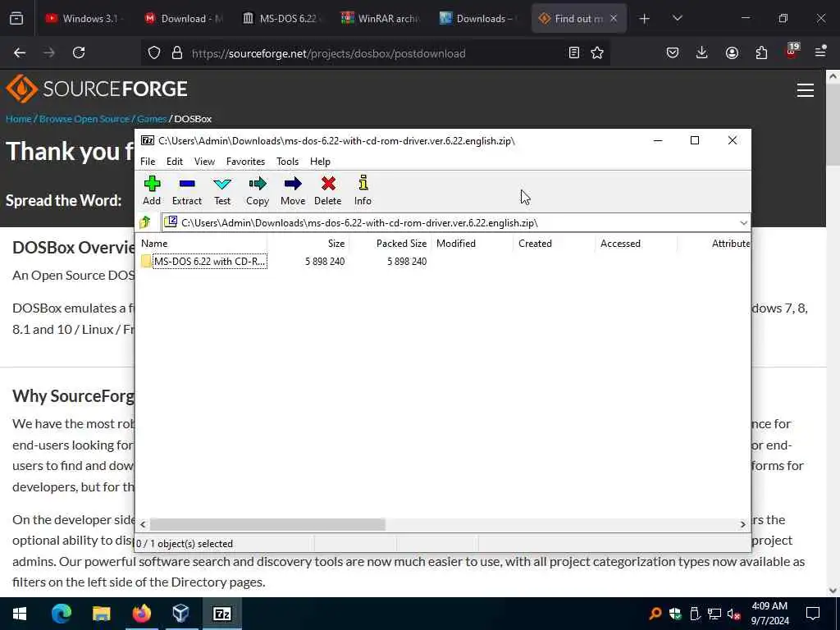The height and width of the screenshot is (630, 840).
Task: Open the Edit menu in 7-Zip
Action: click(174, 162)
